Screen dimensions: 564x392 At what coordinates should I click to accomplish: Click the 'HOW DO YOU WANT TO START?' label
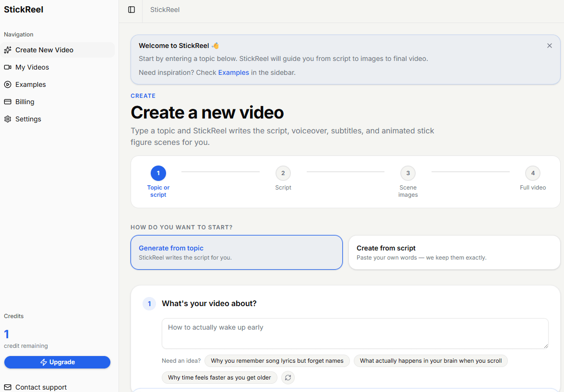point(181,227)
